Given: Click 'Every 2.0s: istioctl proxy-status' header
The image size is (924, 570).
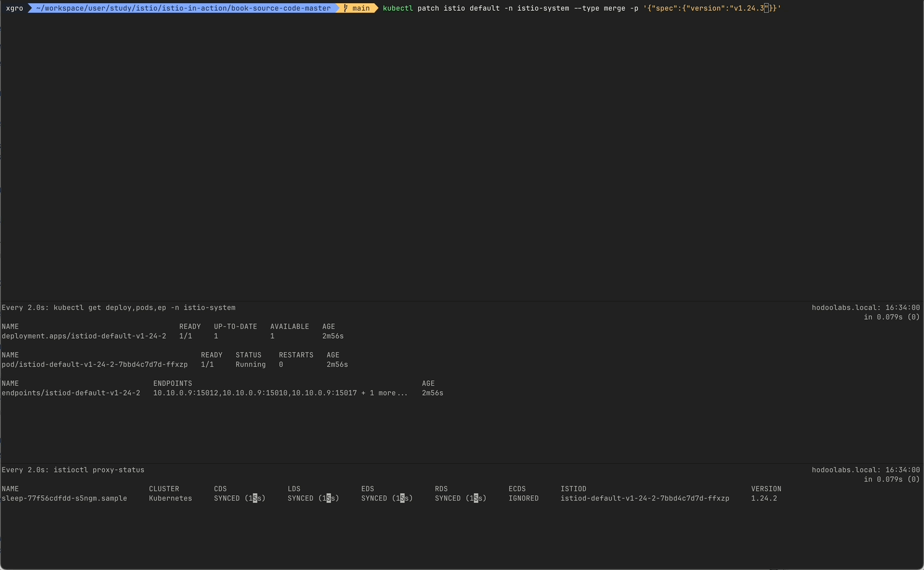Looking at the screenshot, I should tap(73, 470).
